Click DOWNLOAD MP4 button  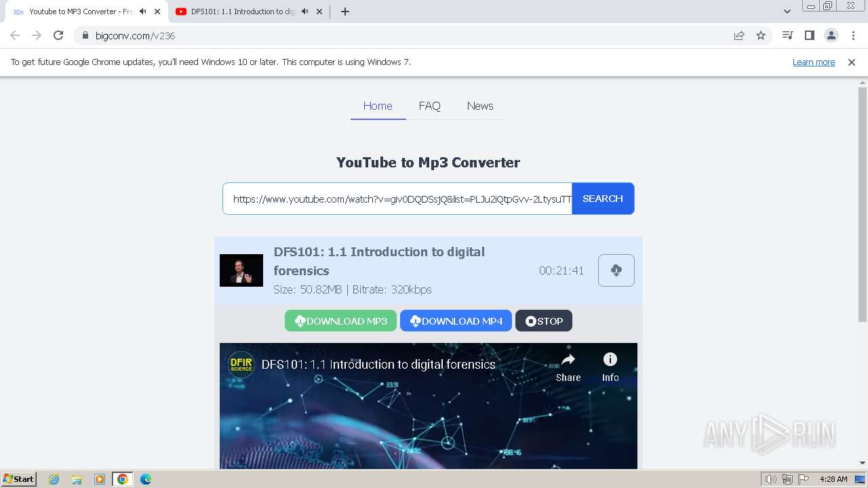pyautogui.click(x=456, y=321)
